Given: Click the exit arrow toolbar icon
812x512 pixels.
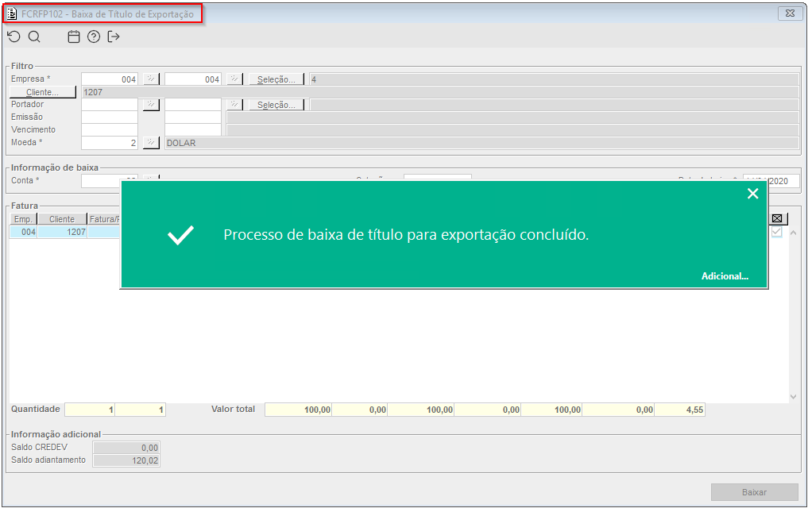Looking at the screenshot, I should click(114, 37).
